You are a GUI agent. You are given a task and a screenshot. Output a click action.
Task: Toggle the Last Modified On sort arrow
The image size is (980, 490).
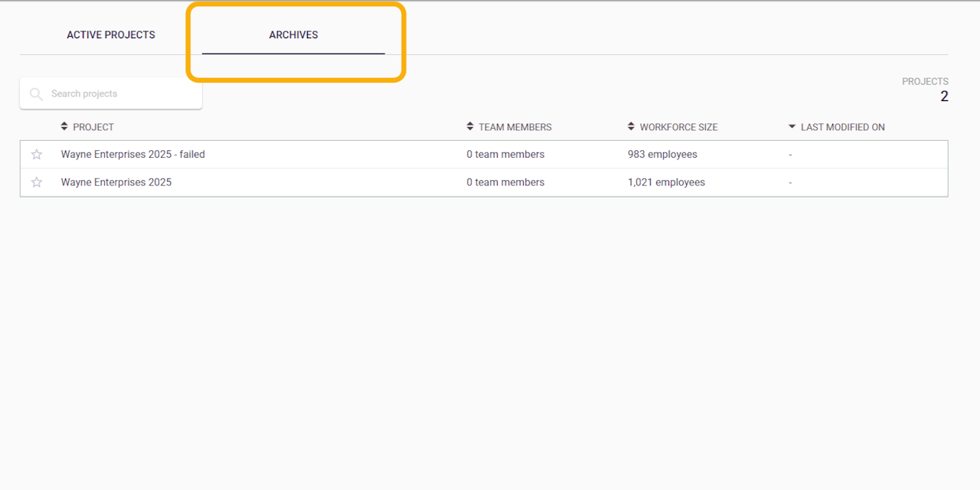(792, 127)
